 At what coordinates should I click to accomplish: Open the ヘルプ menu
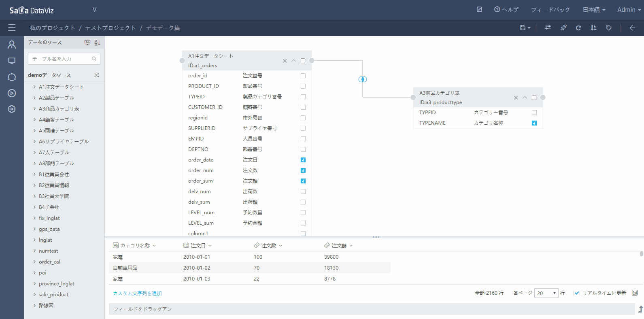(x=506, y=10)
